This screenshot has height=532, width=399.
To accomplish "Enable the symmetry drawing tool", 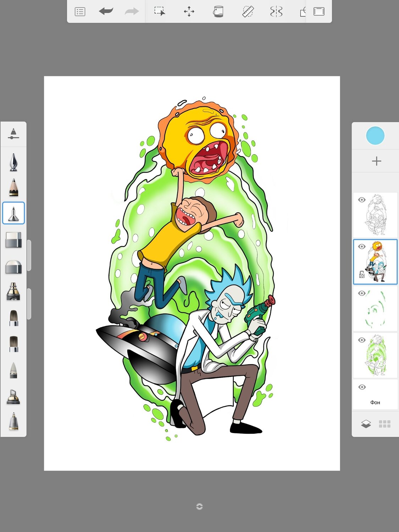I will tap(276, 11).
